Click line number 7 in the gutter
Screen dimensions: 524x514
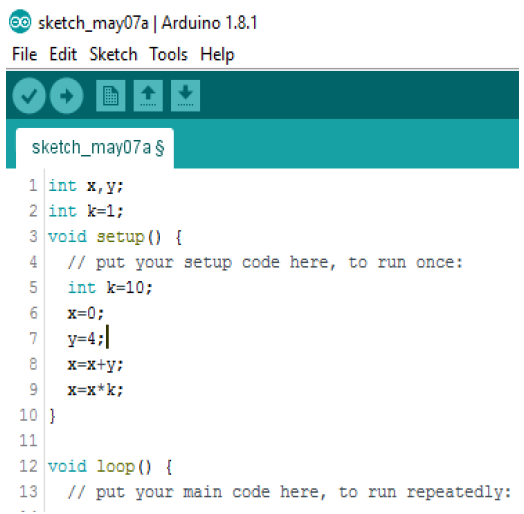[33, 339]
